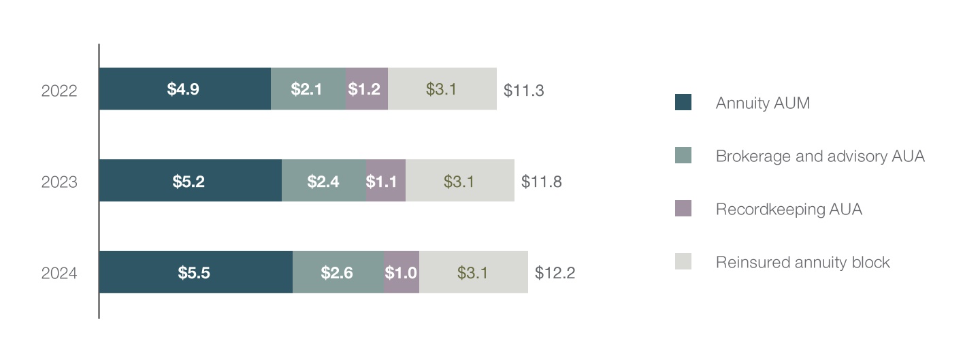Select the Recordkeeping AUA legend label
This screenshot has width=980, height=362.
click(x=789, y=209)
